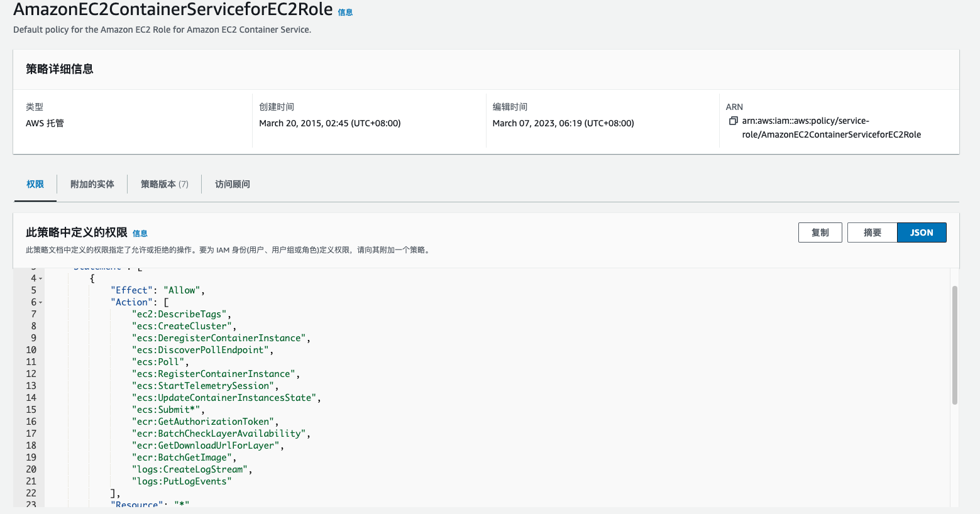Click the JSON editor vertical scrollbar
The width and height of the screenshot is (980, 514).
point(954,346)
